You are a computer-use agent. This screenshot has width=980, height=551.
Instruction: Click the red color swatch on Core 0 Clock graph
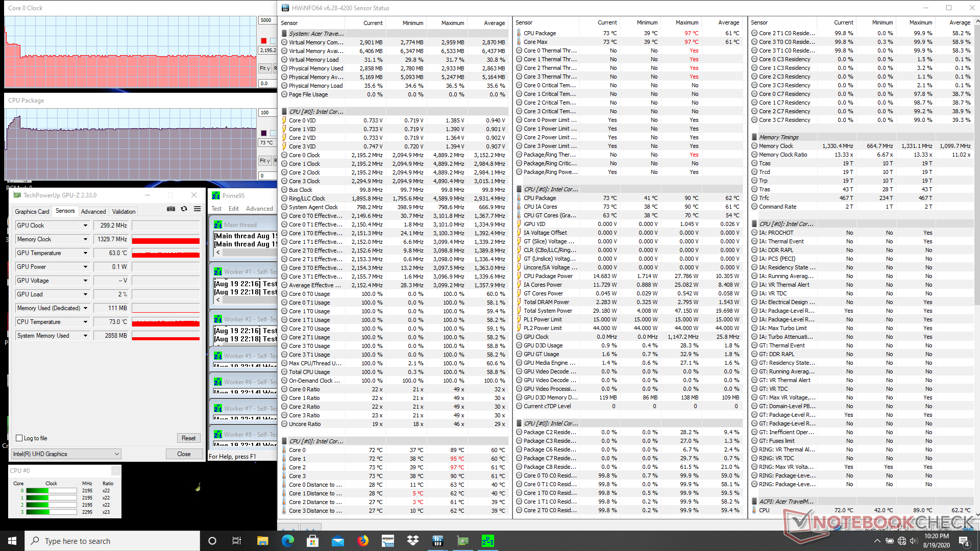(263, 41)
